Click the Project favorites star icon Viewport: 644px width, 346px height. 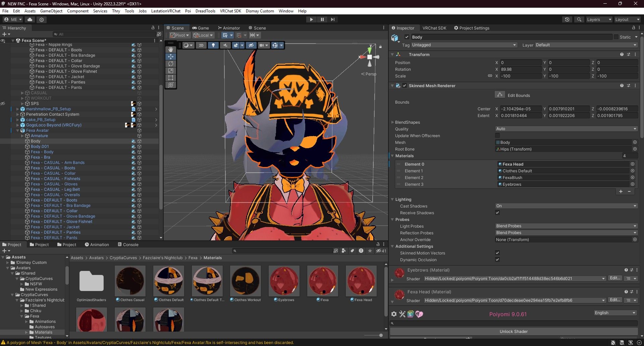pos(370,251)
